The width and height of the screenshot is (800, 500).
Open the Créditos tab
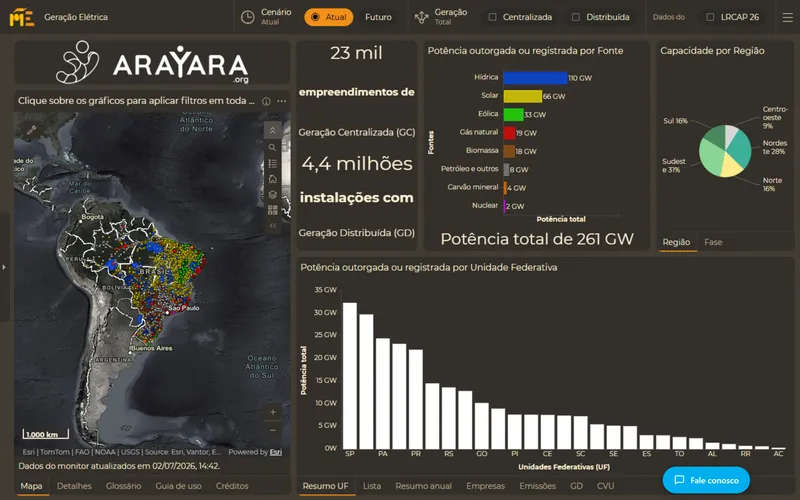click(x=232, y=486)
